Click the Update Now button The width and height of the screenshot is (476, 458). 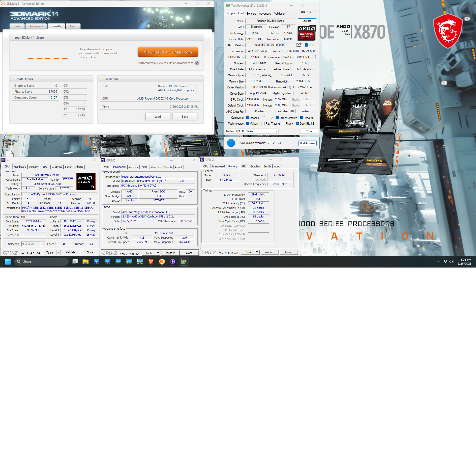coord(307,143)
